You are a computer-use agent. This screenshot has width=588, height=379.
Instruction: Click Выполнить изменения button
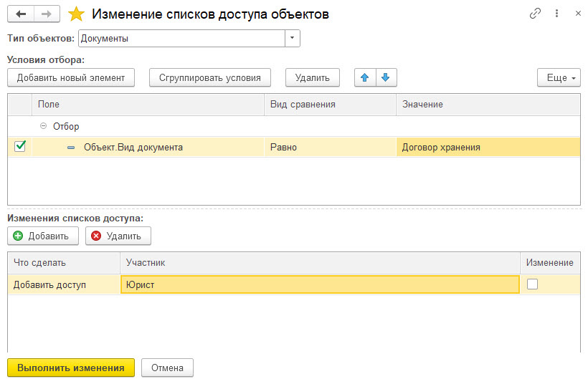(71, 368)
